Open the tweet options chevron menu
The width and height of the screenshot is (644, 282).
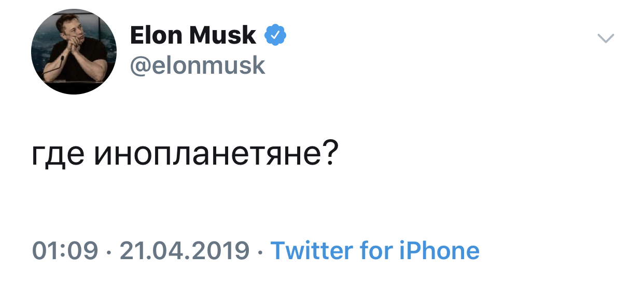(x=606, y=38)
